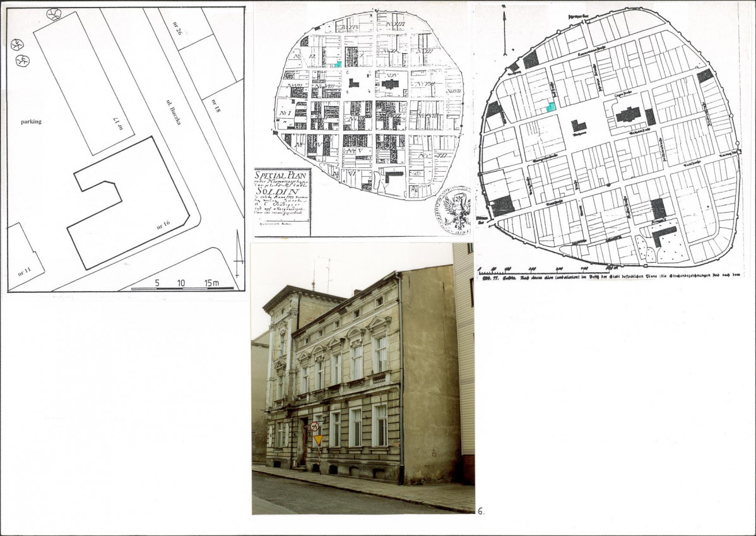Select the cyan highlighted plot on the right map
This screenshot has width=756, height=536.
(x=551, y=107)
